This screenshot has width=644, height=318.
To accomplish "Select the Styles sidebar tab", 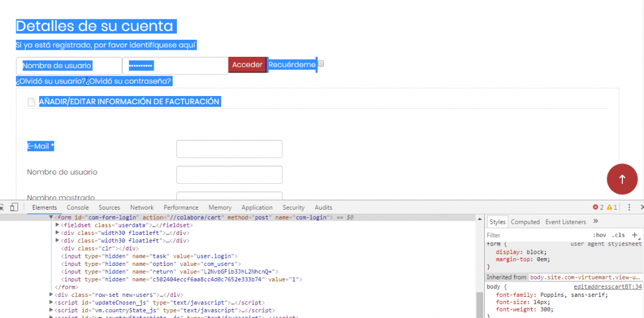I will 498,222.
